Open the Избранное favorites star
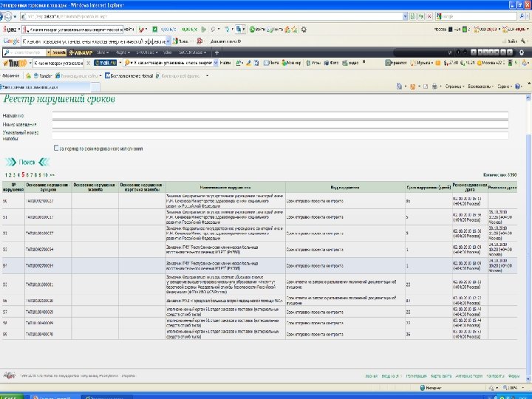Viewport: 532px width, 399px height. 11,75
